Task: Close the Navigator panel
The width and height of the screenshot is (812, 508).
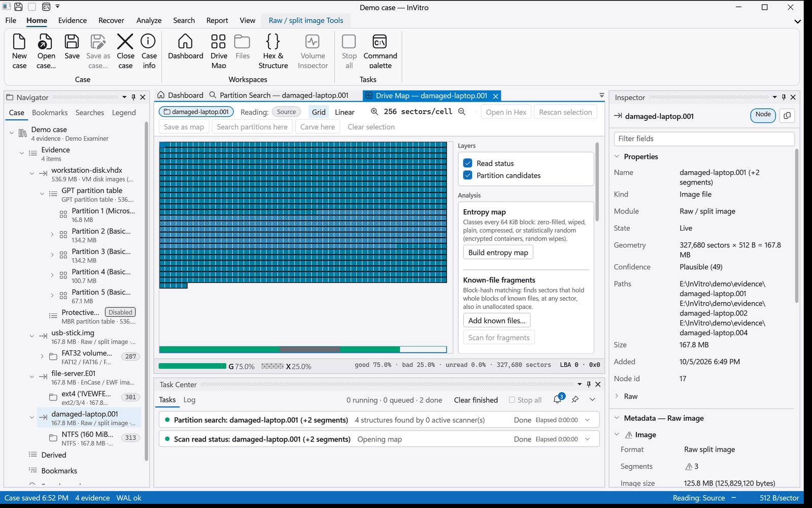Action: tap(143, 97)
